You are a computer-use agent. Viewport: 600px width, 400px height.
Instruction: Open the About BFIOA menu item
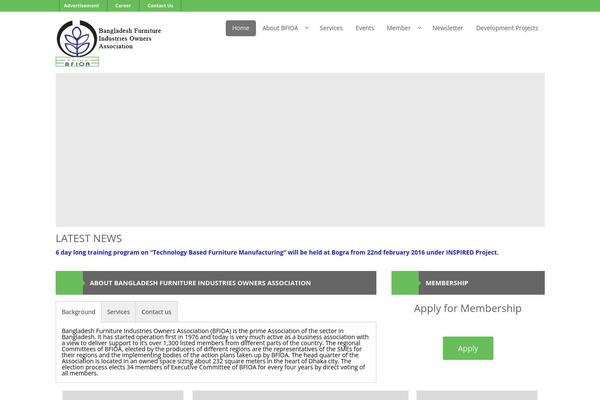click(x=280, y=28)
